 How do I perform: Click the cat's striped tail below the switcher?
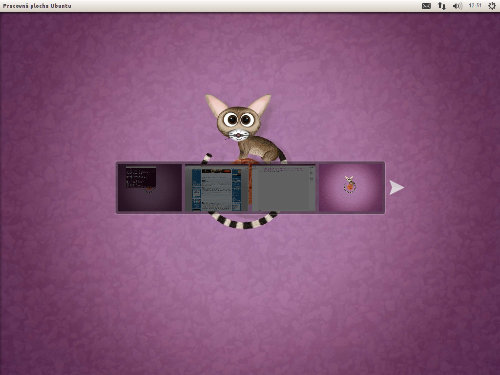[242, 220]
